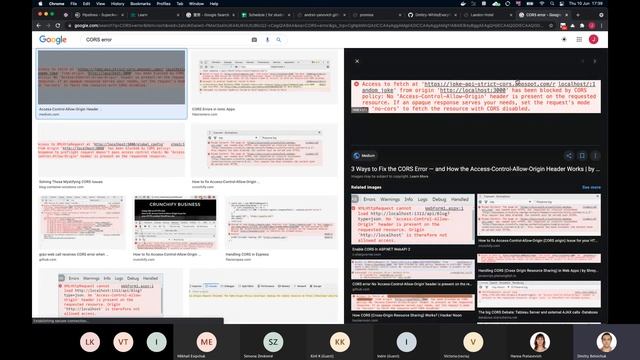Open the Chrome menu in menu bar
Image resolution: width=640 pixels, height=360 pixels.
(x=56, y=4)
